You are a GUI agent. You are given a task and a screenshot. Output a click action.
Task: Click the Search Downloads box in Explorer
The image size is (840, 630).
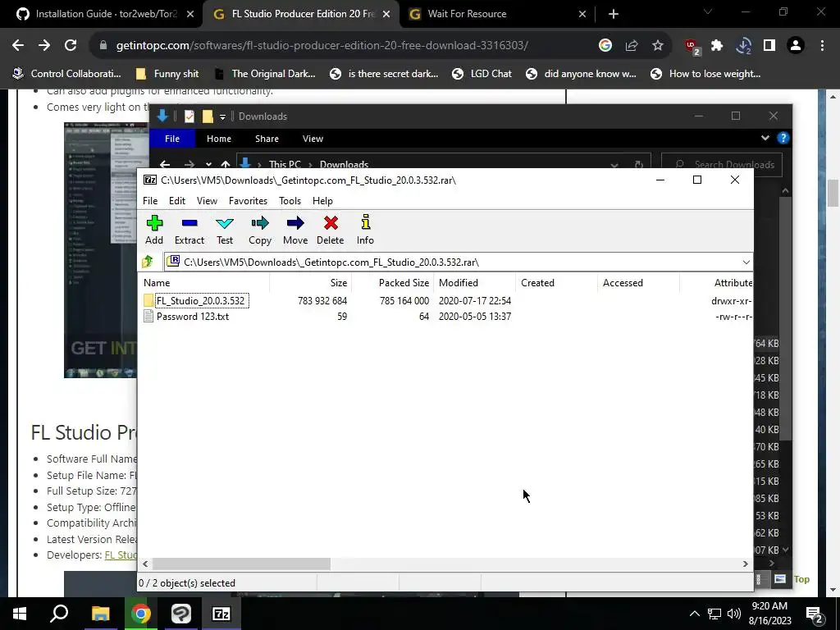pyautogui.click(x=722, y=164)
